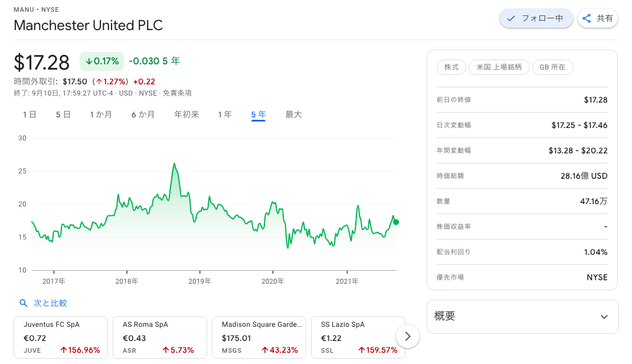Click the 数量 47.16万 value
Image resolution: width=632 pixels, height=364 pixels.
594,202
